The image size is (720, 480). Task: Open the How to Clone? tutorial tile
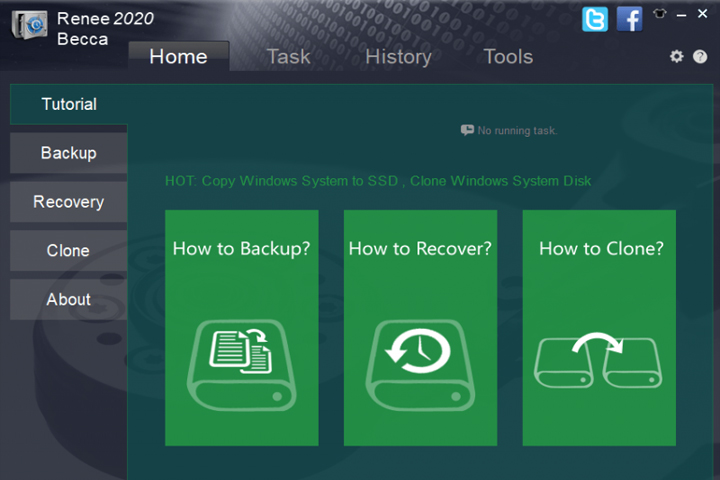[x=599, y=328]
